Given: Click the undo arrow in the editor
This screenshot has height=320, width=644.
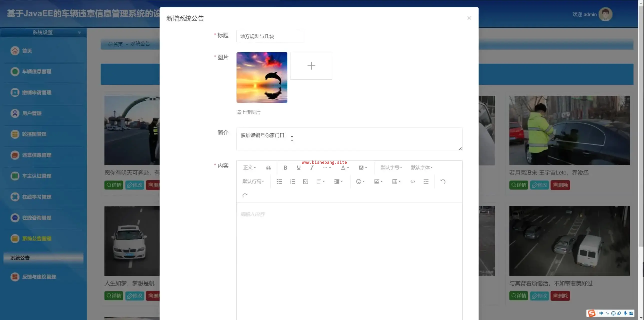Looking at the screenshot, I should (x=443, y=182).
